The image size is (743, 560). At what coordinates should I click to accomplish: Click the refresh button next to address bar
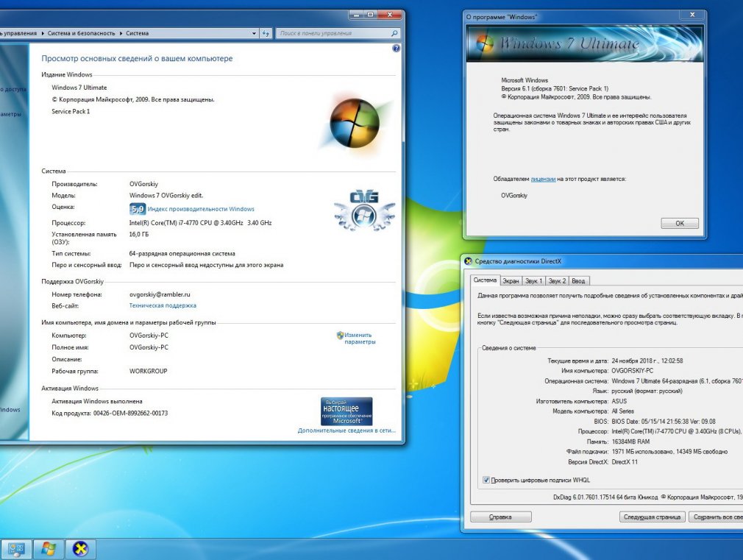click(266, 33)
